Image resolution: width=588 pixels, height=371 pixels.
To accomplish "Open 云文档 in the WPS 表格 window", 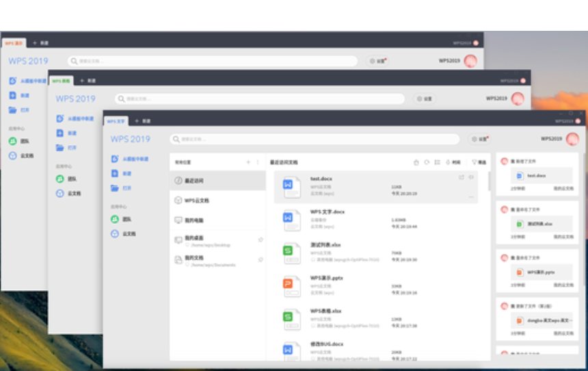I will 68,194.
